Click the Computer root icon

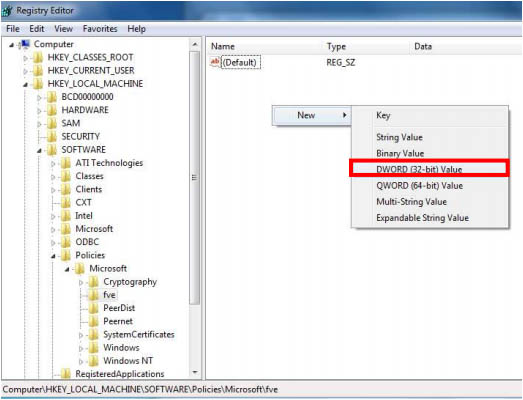[x=25, y=44]
